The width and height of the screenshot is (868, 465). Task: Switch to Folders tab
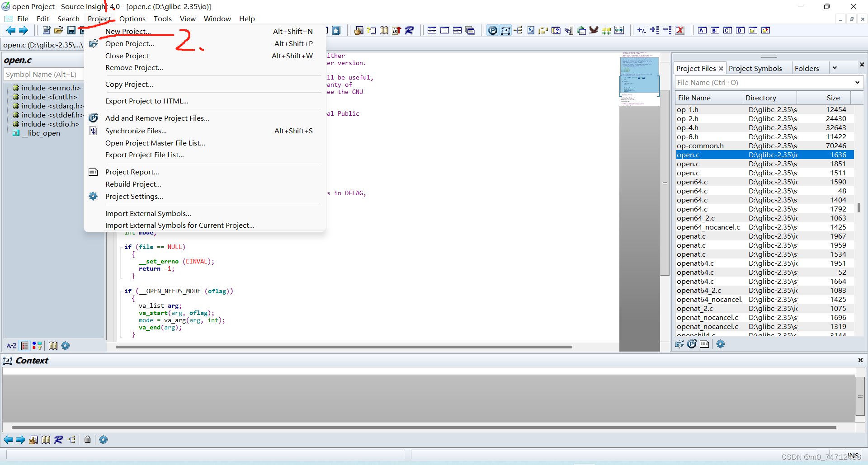click(x=807, y=68)
